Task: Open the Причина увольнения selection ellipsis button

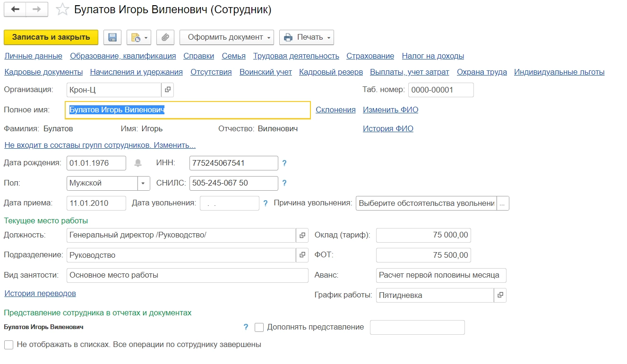Action: 502,203
